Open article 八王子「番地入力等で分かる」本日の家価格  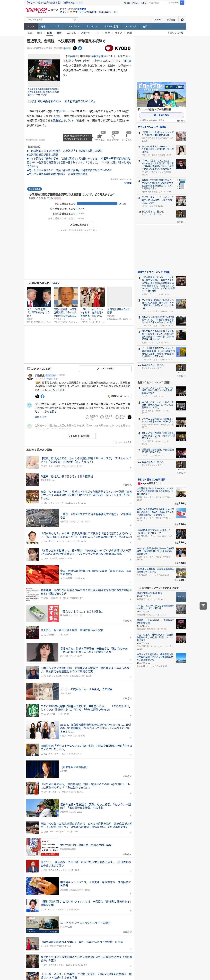tap(67, 476)
